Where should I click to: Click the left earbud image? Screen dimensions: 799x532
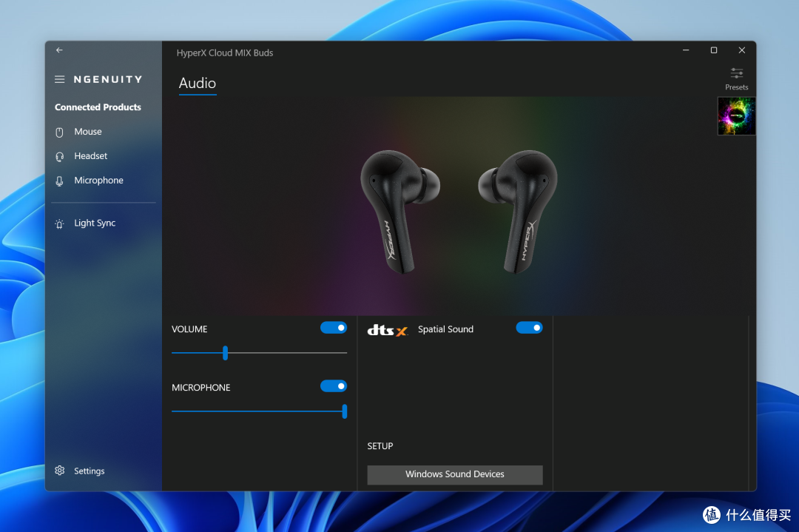point(400,211)
